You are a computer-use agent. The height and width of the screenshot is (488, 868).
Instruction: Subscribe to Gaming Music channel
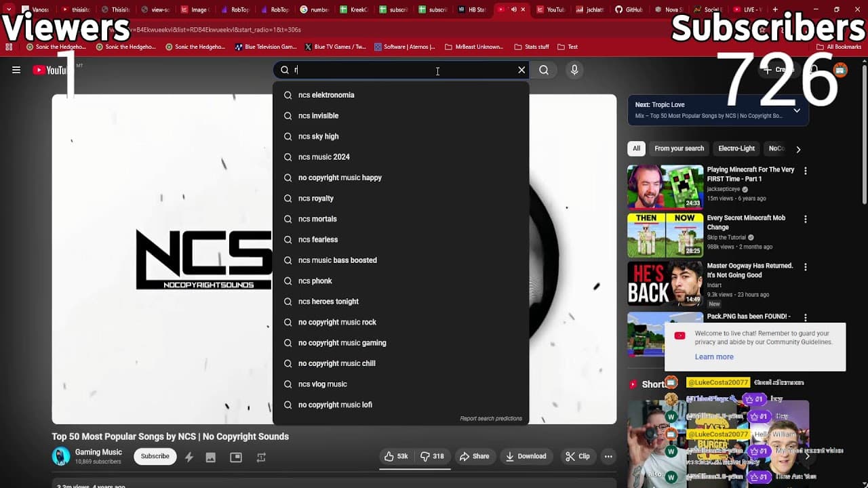click(155, 456)
